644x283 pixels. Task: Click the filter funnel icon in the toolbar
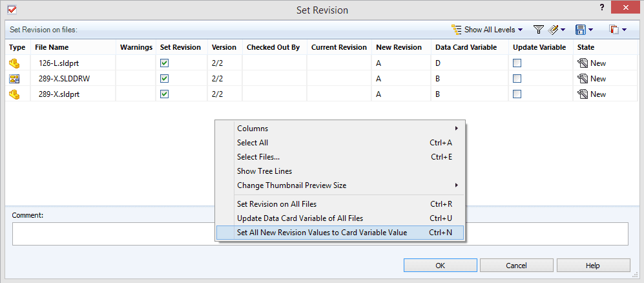click(x=538, y=30)
